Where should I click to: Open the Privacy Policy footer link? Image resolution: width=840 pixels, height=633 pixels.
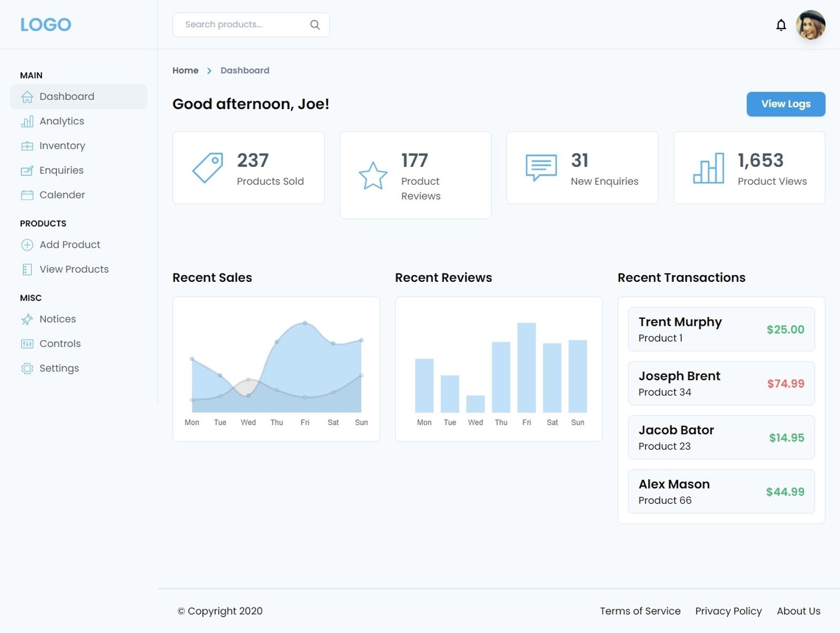point(728,611)
